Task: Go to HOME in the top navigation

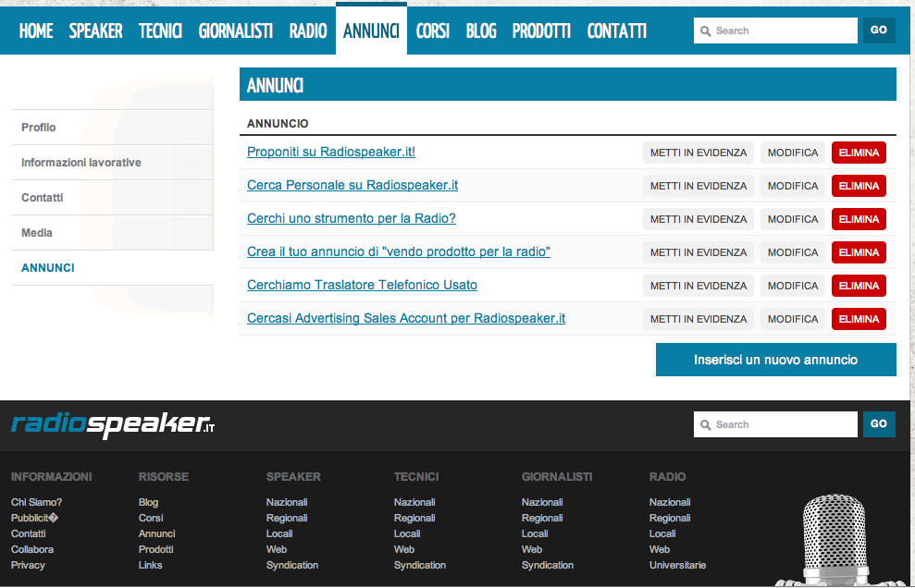Action: pyautogui.click(x=36, y=31)
